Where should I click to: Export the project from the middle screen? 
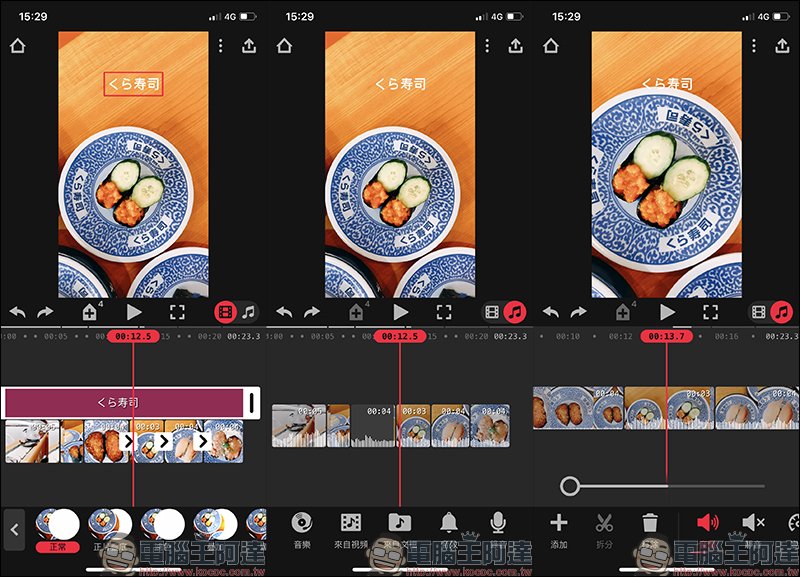516,46
